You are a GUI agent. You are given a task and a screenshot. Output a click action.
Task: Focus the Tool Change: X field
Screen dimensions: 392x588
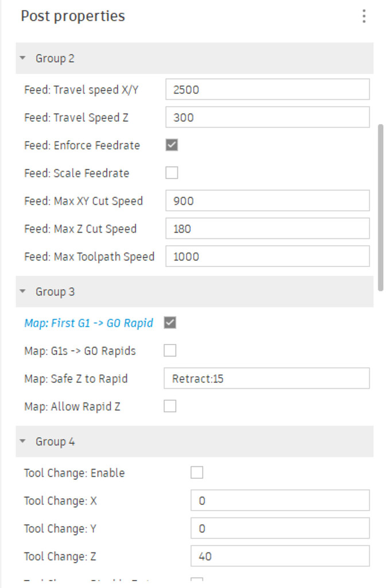(280, 501)
